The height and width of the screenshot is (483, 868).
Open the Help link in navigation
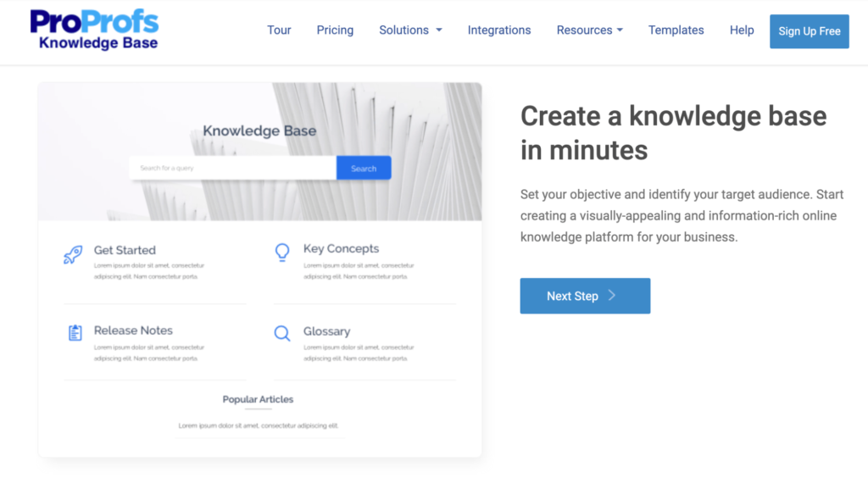point(742,31)
